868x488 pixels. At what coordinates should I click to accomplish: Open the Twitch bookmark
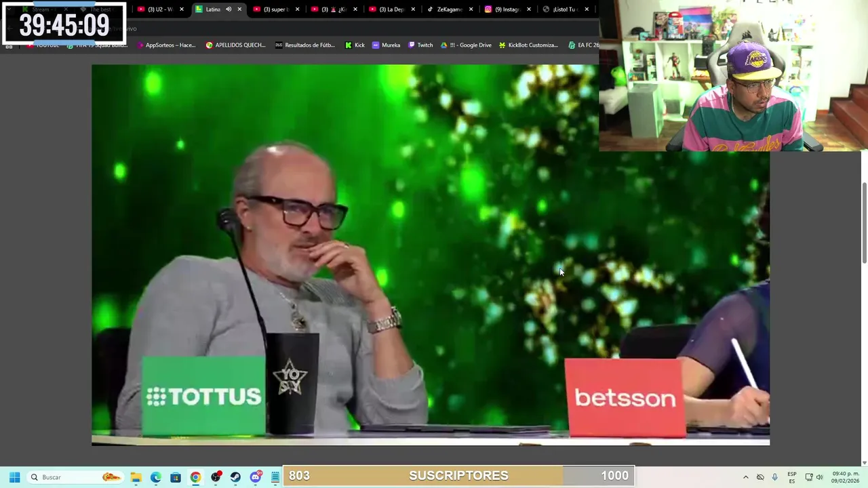[420, 45]
